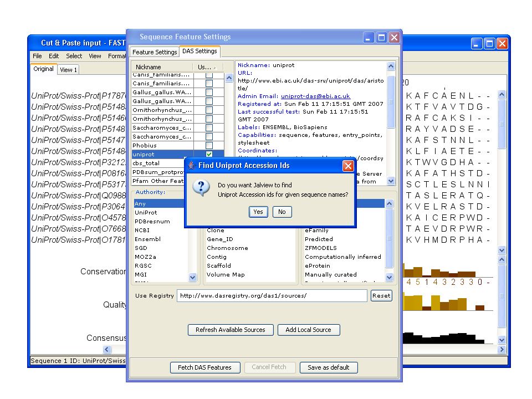
Task: Click details pane scroll up arrow
Action: point(391,66)
